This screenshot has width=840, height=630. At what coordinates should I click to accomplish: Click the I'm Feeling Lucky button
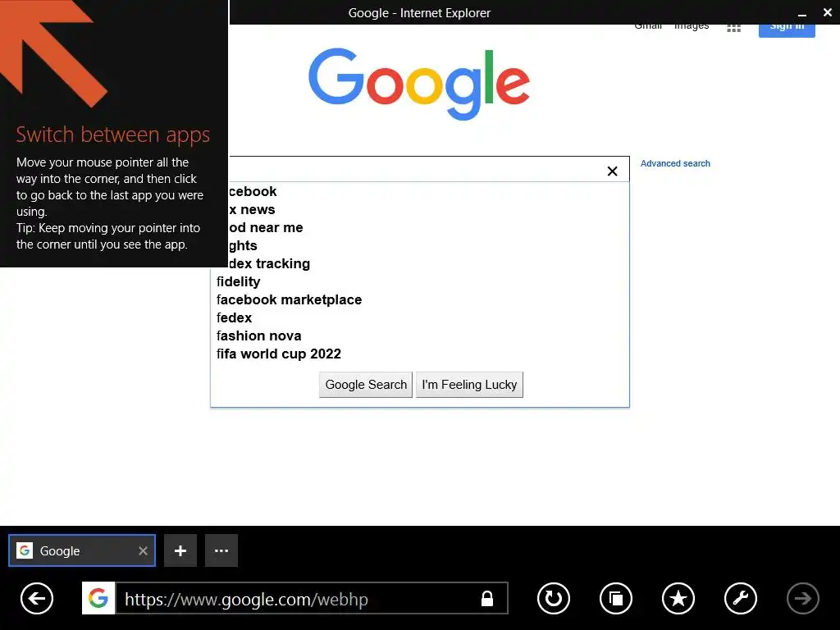469,385
